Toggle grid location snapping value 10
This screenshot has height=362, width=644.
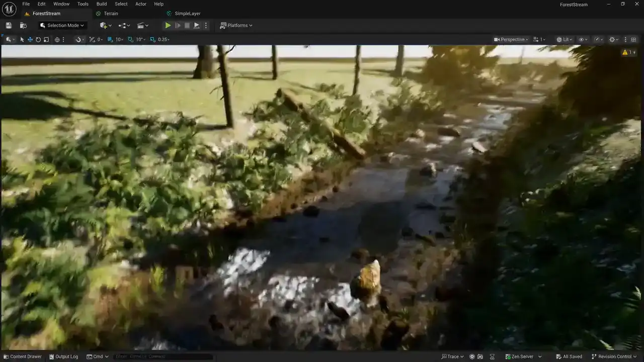point(116,40)
